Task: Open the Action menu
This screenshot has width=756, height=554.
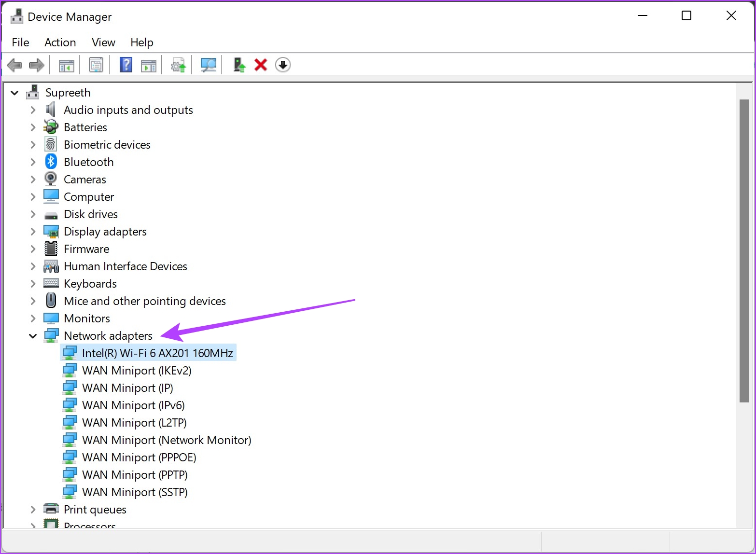Action: point(60,42)
